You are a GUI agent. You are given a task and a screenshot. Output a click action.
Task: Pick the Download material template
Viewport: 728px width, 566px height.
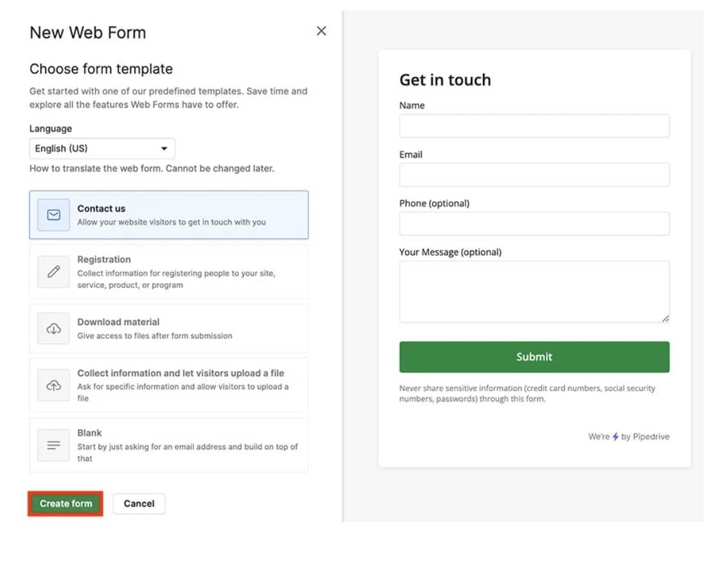point(118,322)
